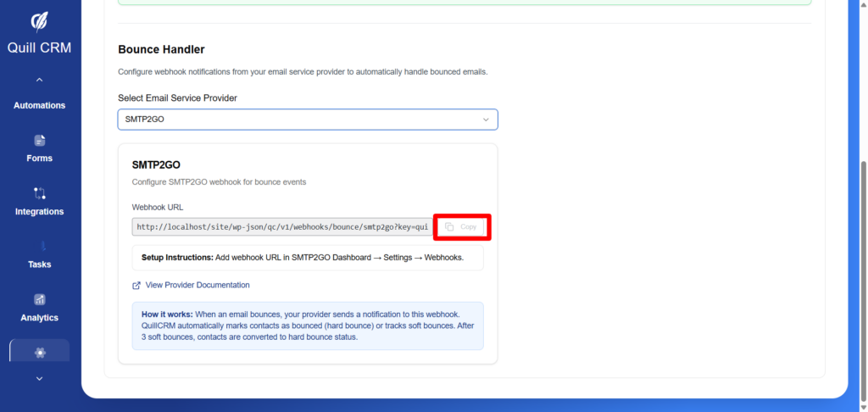Open Forms via its sidebar icon
Viewport: 868px width, 412px height.
pyautogui.click(x=40, y=141)
